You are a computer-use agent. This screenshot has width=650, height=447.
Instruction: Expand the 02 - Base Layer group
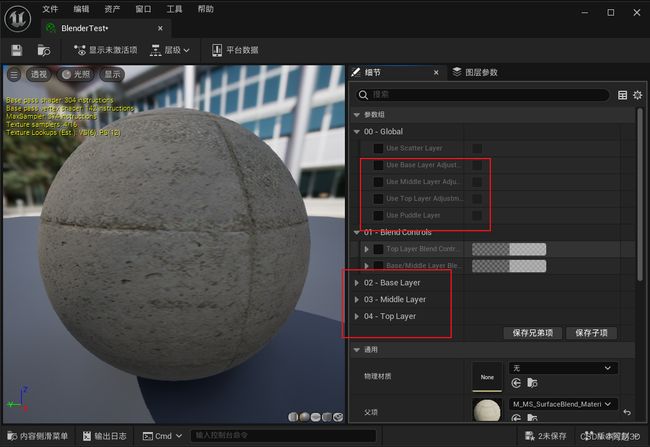pyautogui.click(x=357, y=283)
